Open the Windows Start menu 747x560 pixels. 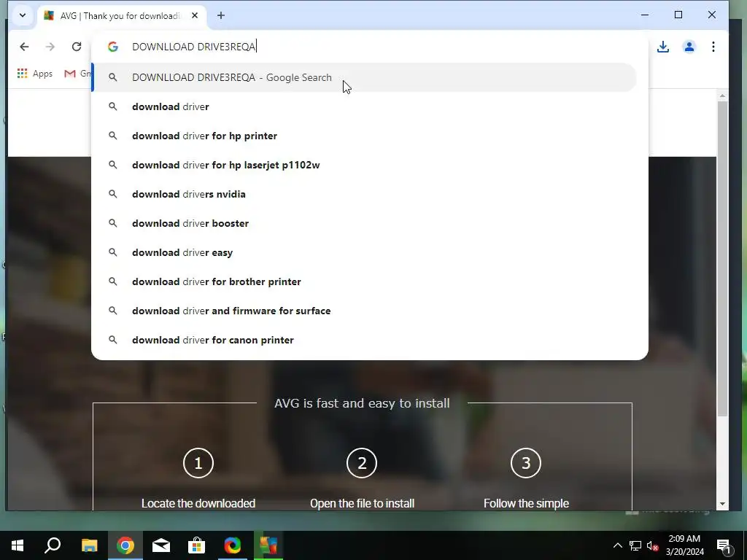(x=18, y=545)
